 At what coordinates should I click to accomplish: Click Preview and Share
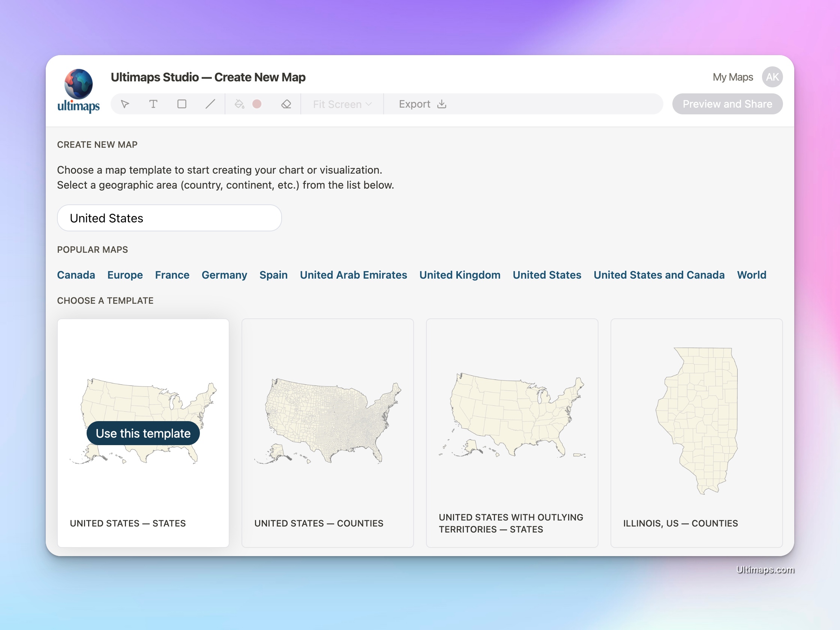(x=727, y=103)
